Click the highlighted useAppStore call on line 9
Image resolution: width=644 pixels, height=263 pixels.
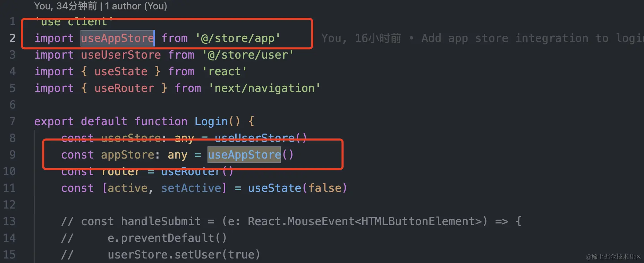coord(244,155)
